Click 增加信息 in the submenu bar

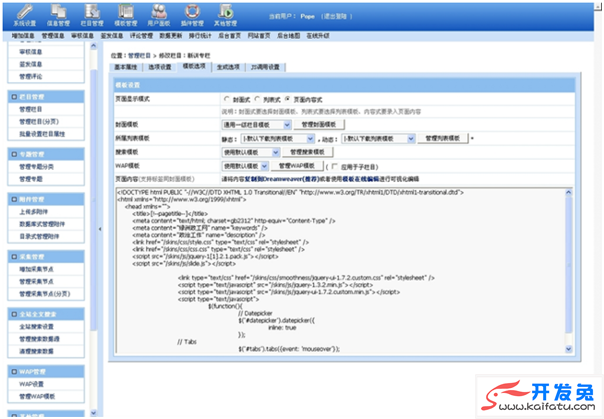[23, 36]
